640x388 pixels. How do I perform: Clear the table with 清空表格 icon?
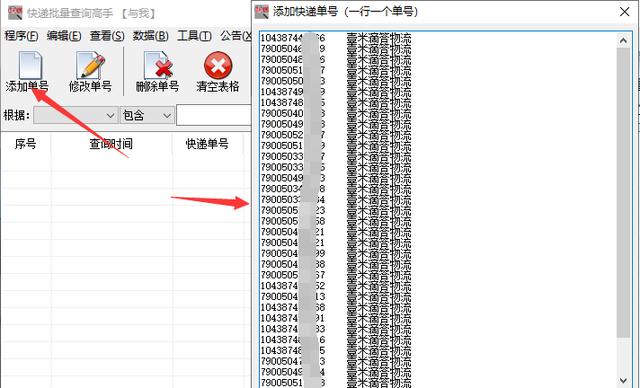click(218, 65)
